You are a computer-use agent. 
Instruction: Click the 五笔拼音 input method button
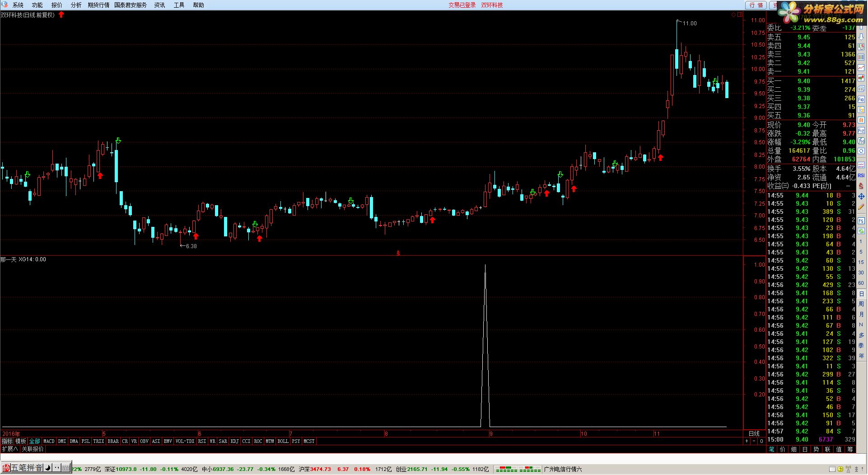click(27, 468)
